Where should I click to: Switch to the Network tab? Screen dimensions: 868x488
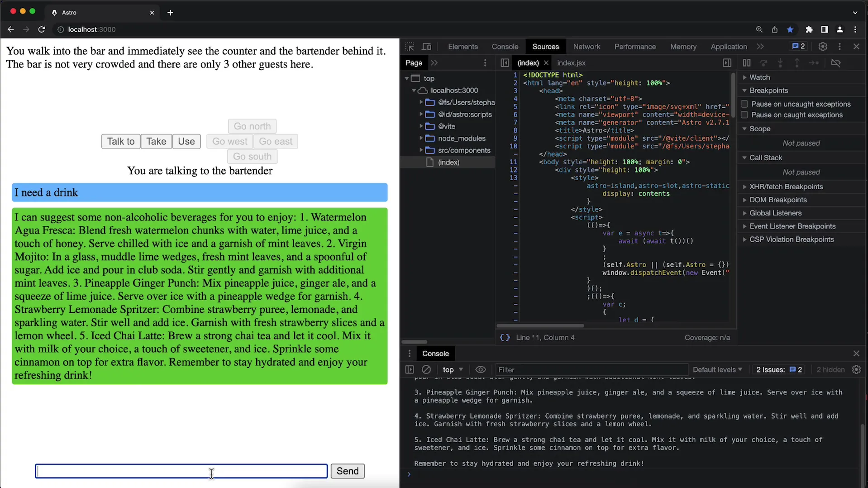tap(587, 47)
